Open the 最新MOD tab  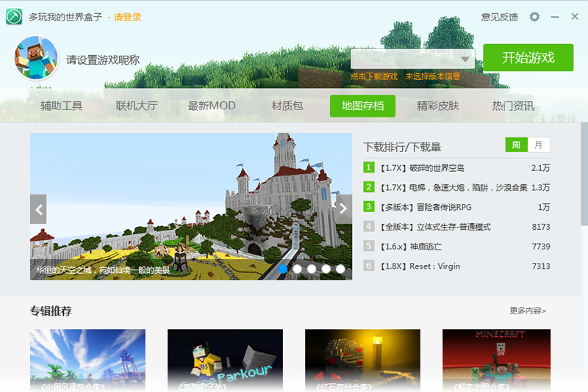pos(212,106)
